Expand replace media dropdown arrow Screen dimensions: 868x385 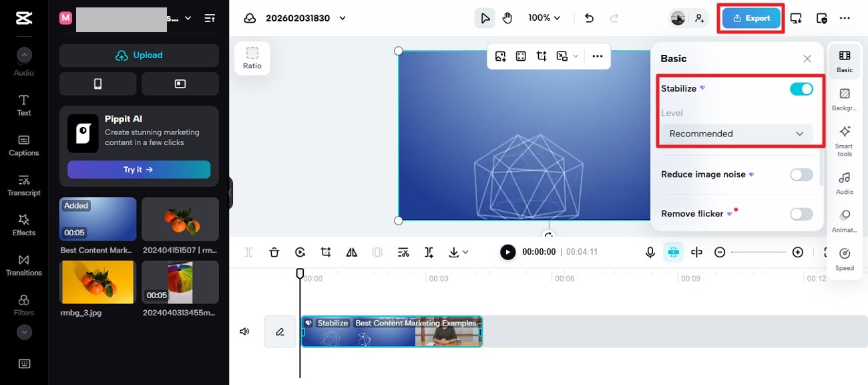pos(576,56)
